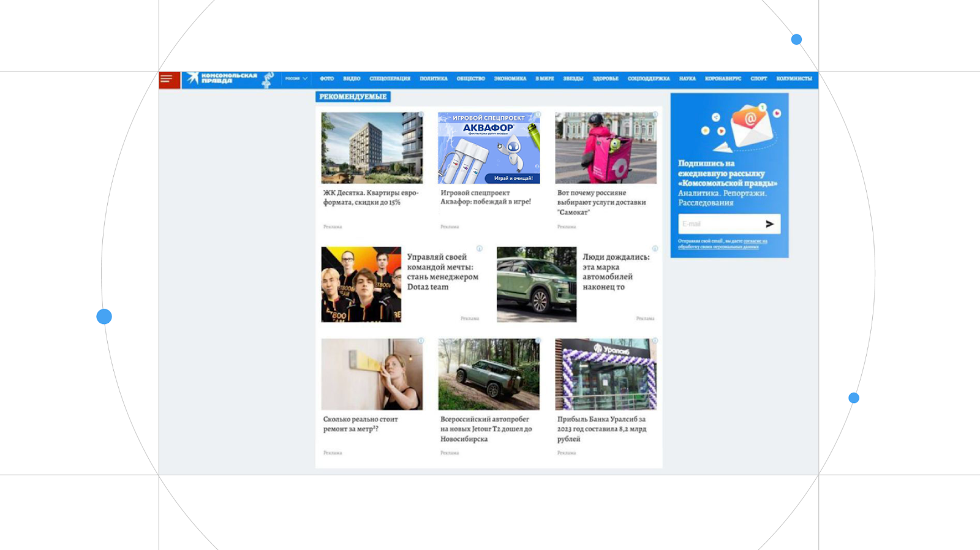Click the Уралсиб bank entrance photo
The image size is (980, 550).
click(x=606, y=374)
